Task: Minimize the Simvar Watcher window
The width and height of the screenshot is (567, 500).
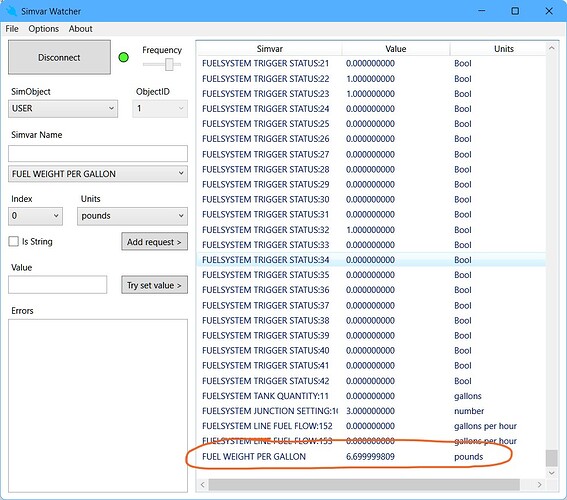Action: 482,11
